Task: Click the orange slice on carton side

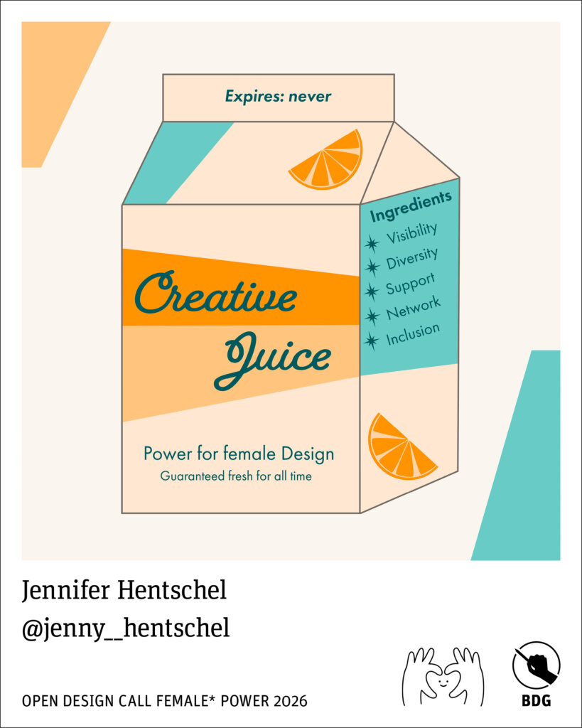Action: click(401, 446)
